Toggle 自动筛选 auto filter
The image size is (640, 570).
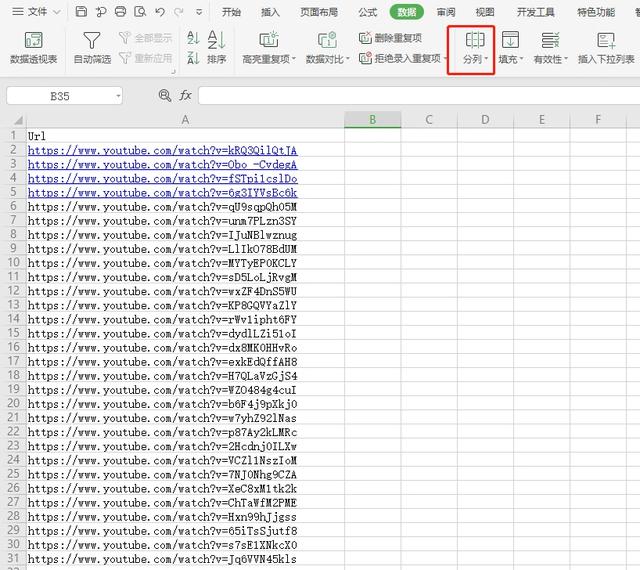click(92, 48)
